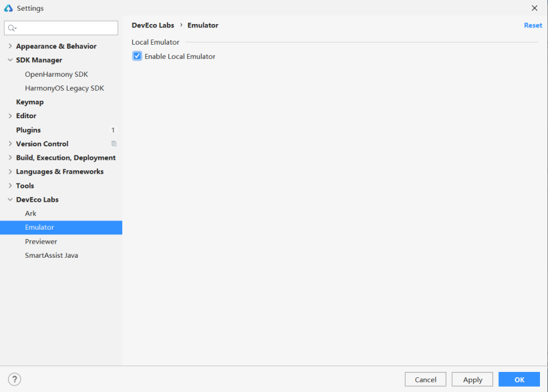The image size is (548, 392).
Task: Click the Reset link
Action: 533,25
